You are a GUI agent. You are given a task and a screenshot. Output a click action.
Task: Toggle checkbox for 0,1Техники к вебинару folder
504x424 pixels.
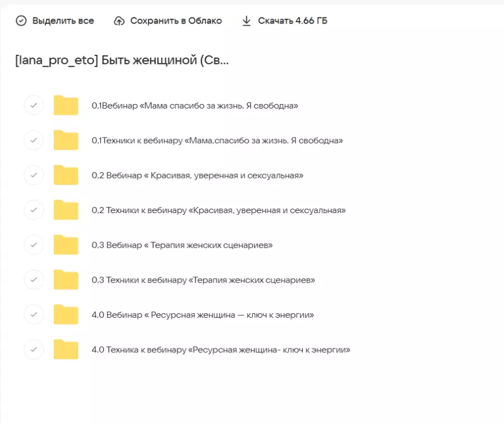(x=34, y=140)
